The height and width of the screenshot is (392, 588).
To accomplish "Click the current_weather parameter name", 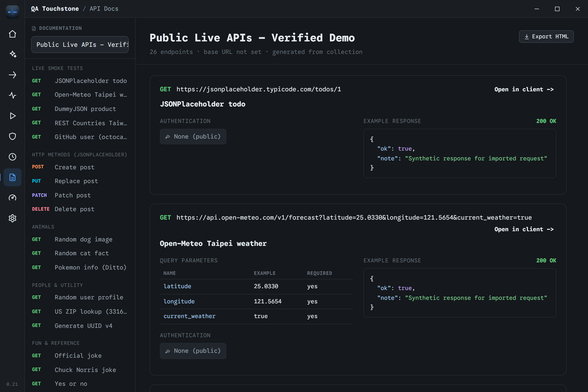I will [x=189, y=316].
